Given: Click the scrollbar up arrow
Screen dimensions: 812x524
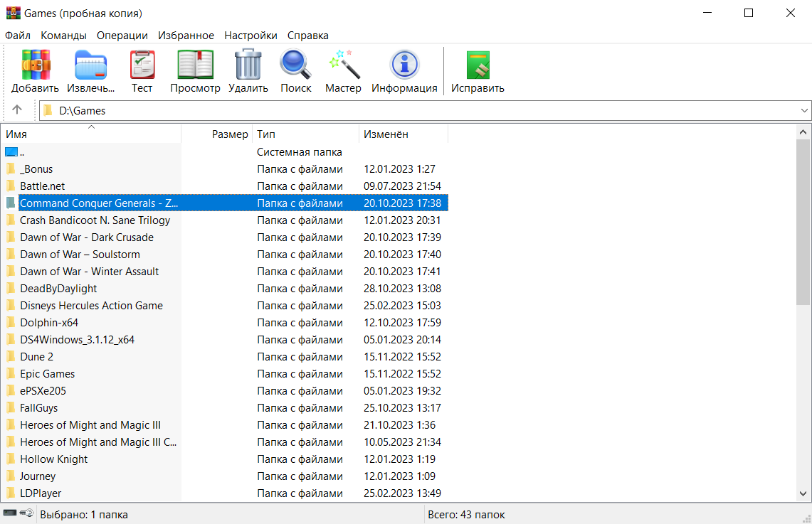Looking at the screenshot, I should click(x=803, y=132).
